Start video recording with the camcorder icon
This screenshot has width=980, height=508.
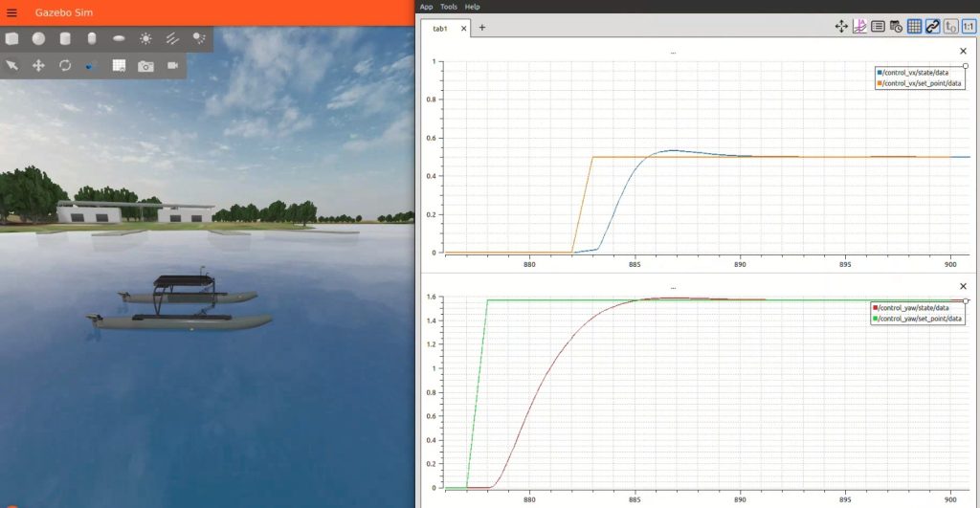tap(173, 66)
